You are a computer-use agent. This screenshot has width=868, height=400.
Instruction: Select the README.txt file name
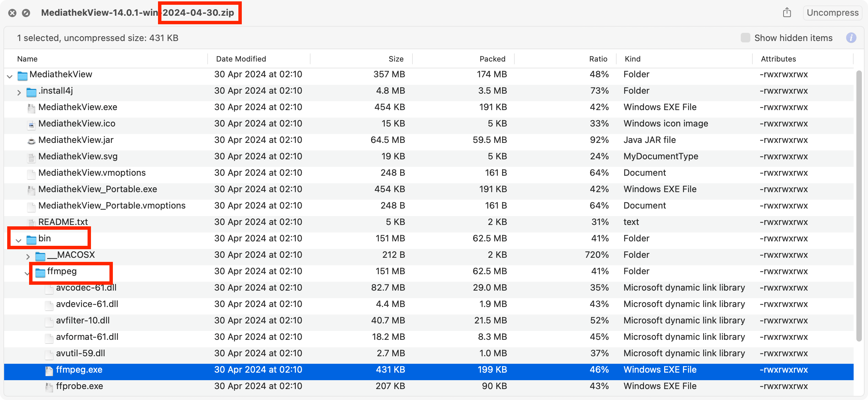(x=63, y=222)
